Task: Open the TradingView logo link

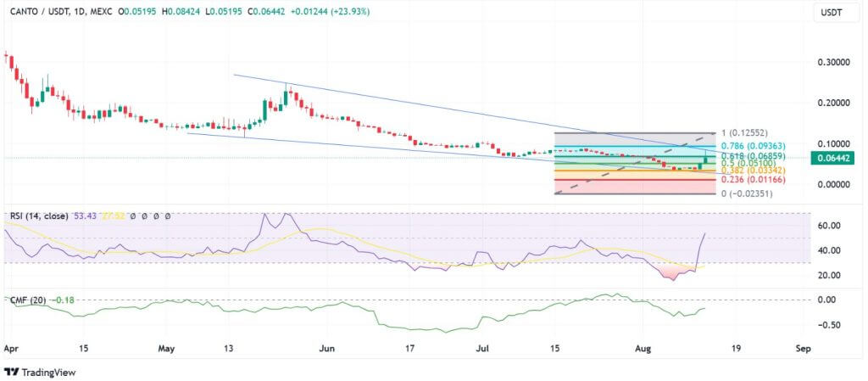Action: [40, 373]
